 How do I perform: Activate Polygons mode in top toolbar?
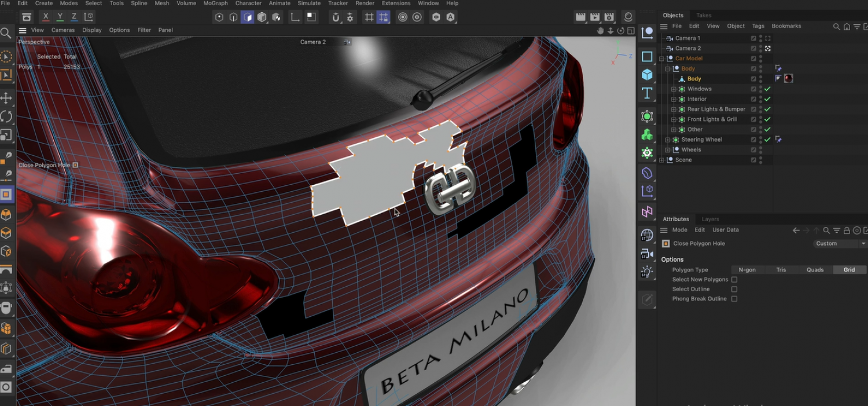(247, 17)
